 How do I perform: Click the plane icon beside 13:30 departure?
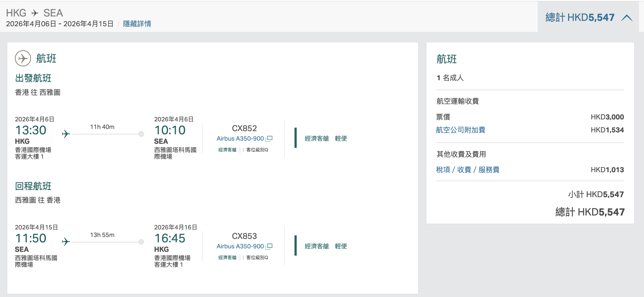coord(66,134)
